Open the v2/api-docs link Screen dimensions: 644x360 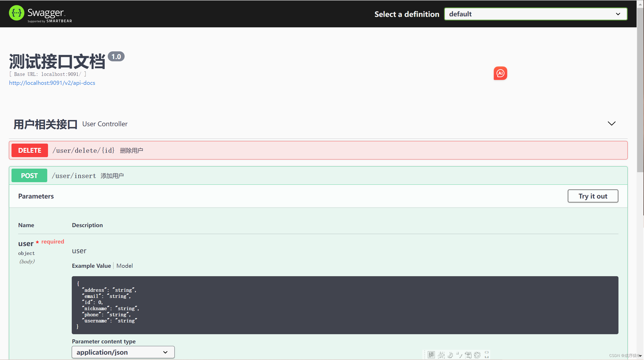click(x=52, y=83)
